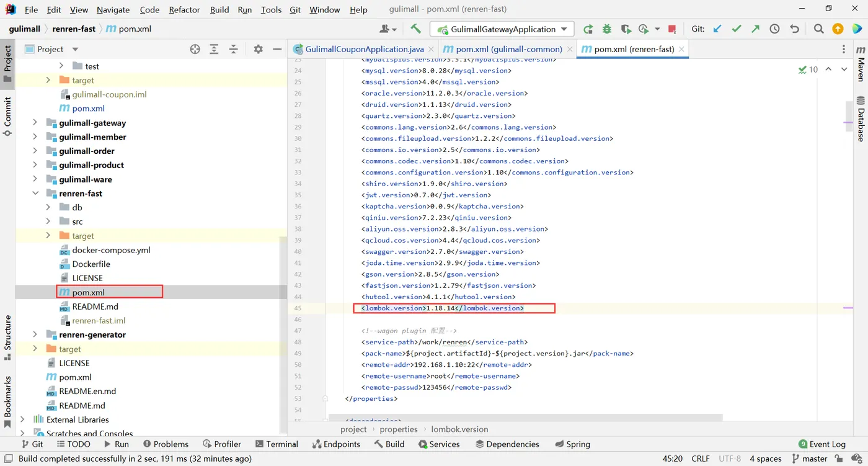
Task: Hide the Project tool window
Action: coord(277,49)
